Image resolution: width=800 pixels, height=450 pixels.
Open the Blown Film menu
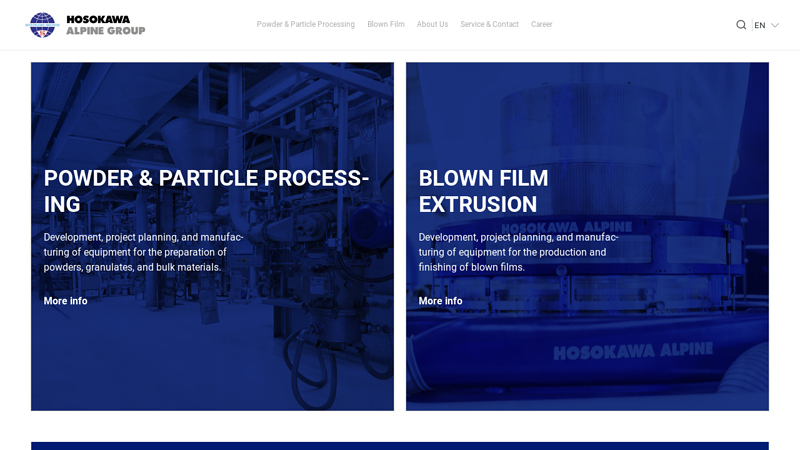[x=386, y=24]
